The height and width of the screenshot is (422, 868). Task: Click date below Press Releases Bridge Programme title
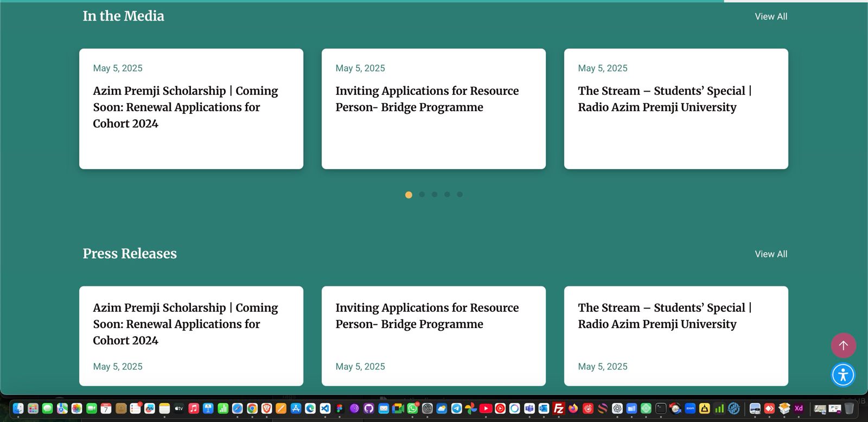360,367
